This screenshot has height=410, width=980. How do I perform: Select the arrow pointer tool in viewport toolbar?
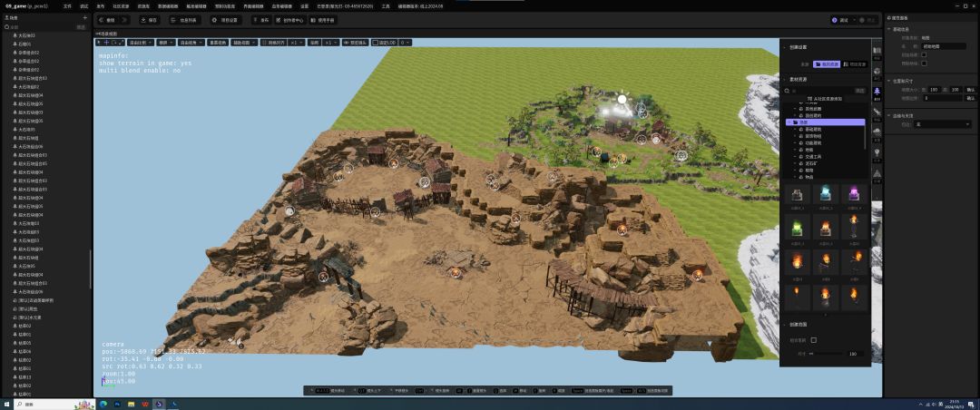(98, 43)
